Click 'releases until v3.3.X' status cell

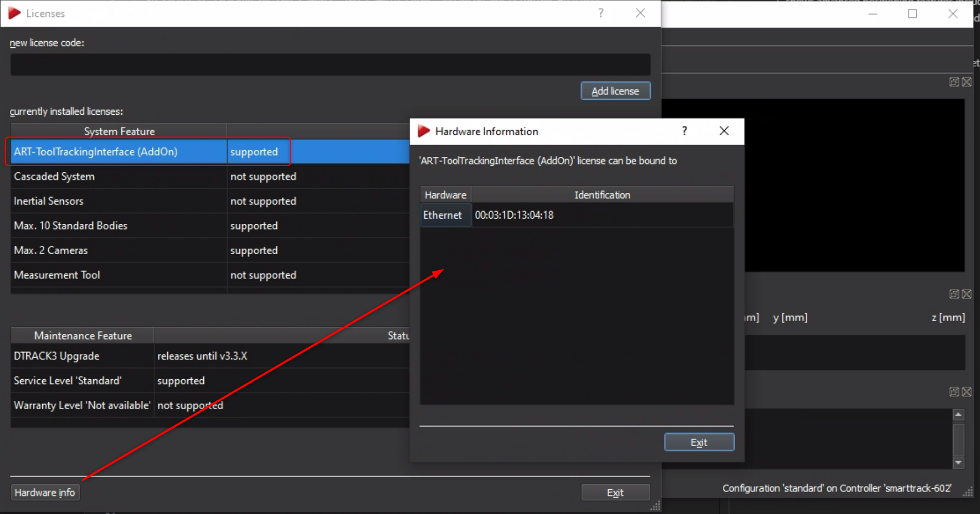(202, 356)
